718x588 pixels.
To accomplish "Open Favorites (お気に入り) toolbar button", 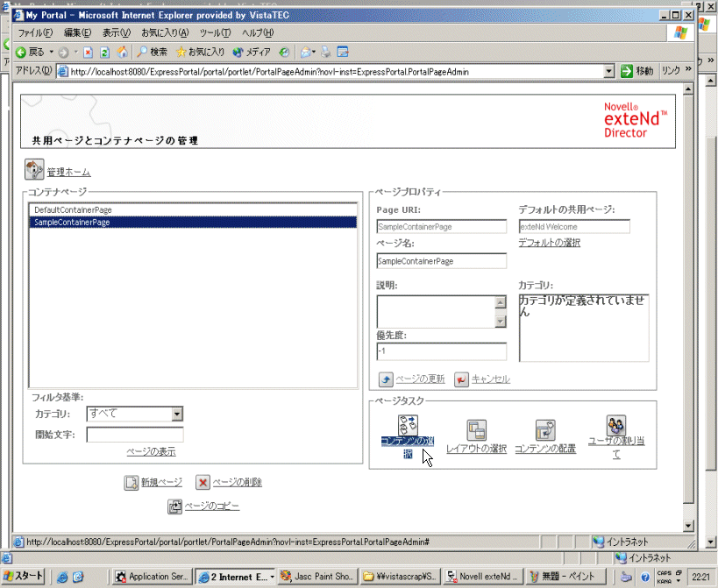I will 201,53.
